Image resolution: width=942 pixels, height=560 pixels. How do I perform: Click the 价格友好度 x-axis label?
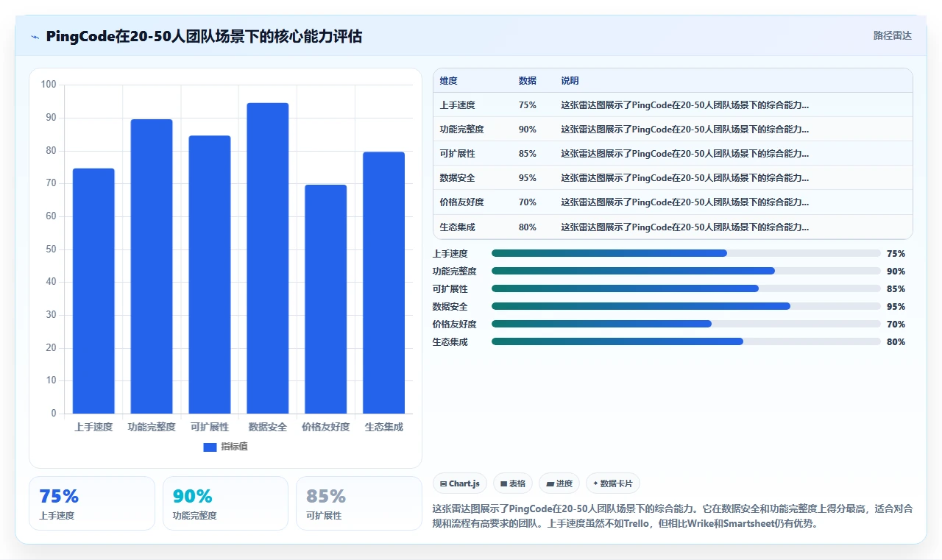coord(326,427)
